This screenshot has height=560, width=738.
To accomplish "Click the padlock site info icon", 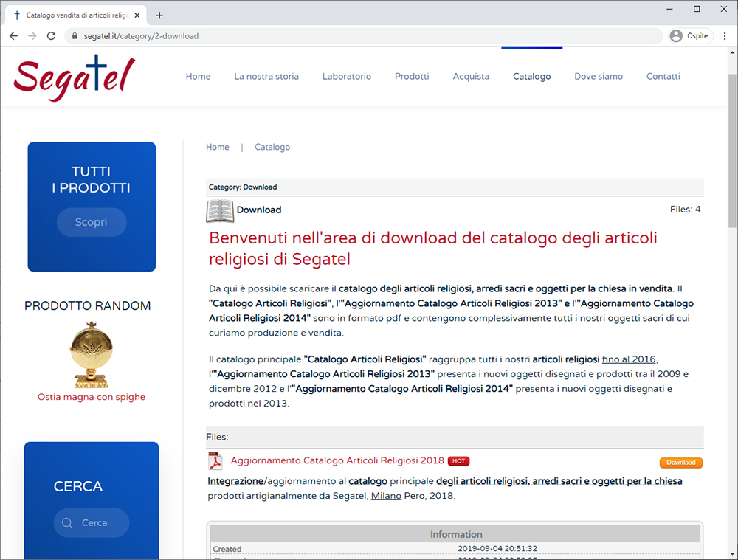I will (x=75, y=35).
